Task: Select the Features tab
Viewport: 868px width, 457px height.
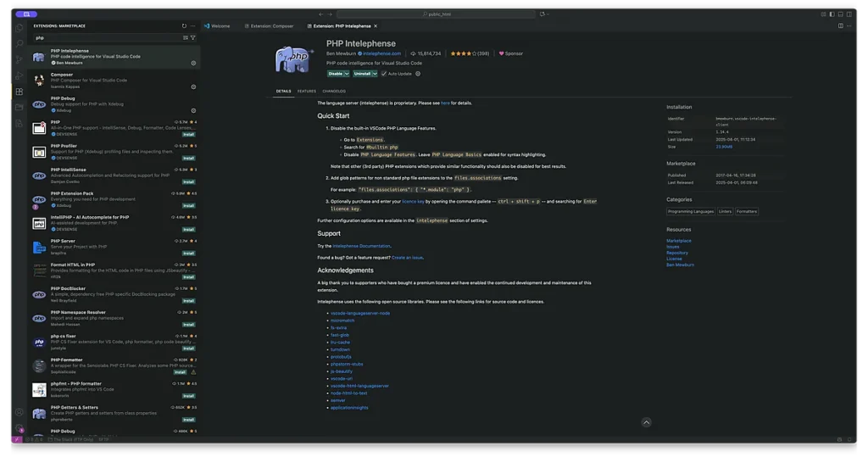Action: [307, 92]
